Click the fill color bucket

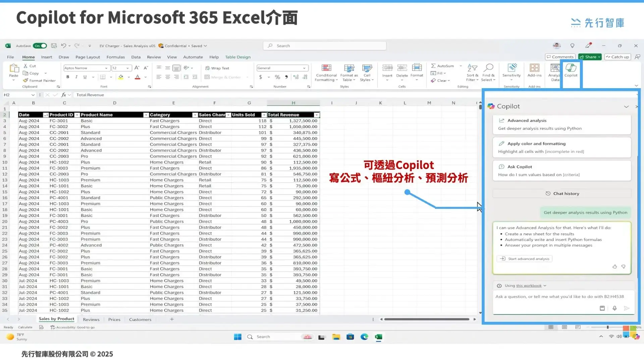point(121,77)
